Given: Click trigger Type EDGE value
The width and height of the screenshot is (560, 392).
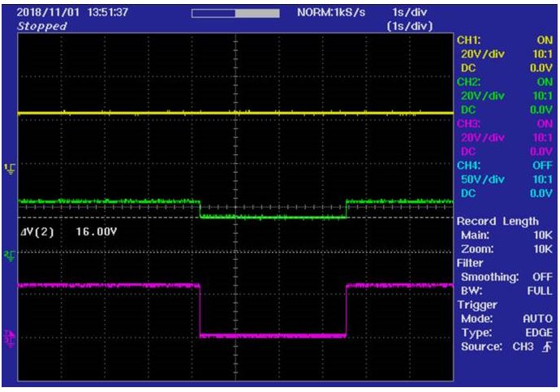Looking at the screenshot, I should point(539,333).
